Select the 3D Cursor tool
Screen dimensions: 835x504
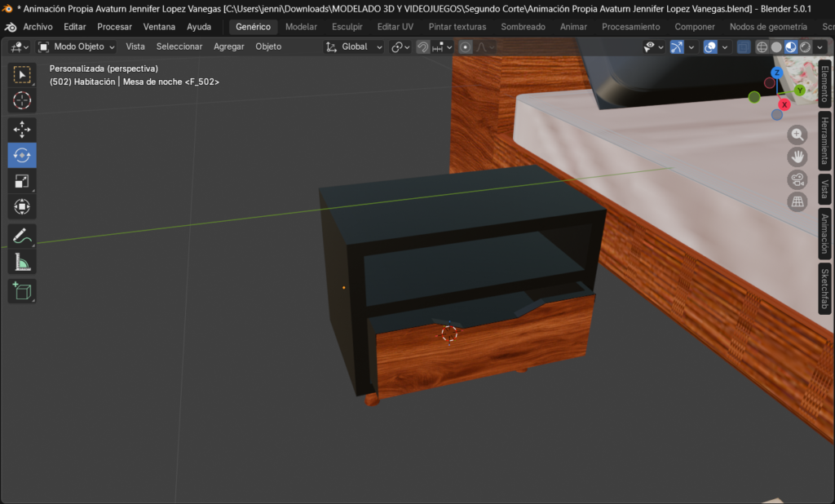22,100
